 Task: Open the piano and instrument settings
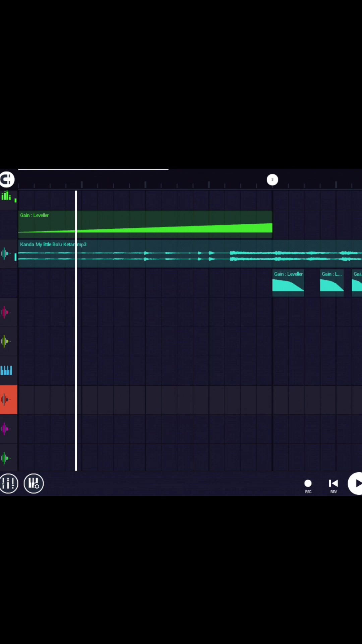[x=34, y=483]
